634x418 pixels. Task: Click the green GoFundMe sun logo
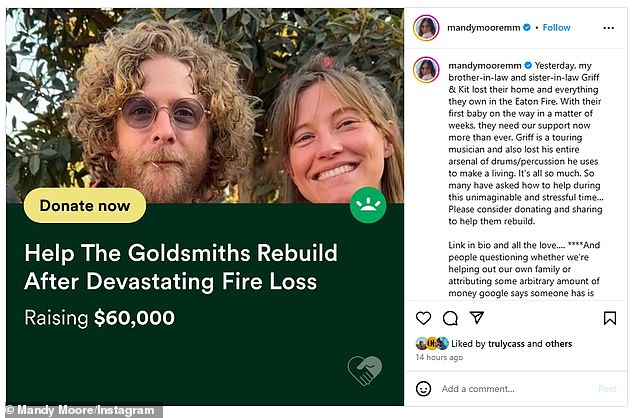[368, 205]
